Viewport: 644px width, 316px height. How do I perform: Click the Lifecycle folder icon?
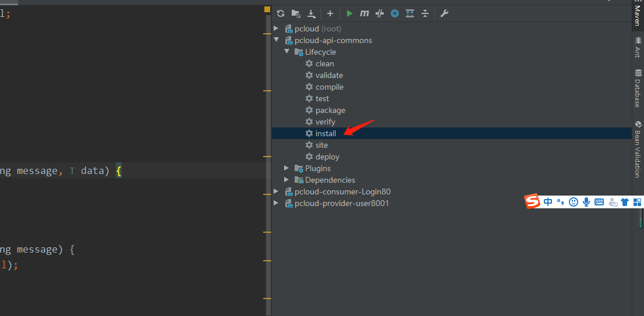pos(299,52)
